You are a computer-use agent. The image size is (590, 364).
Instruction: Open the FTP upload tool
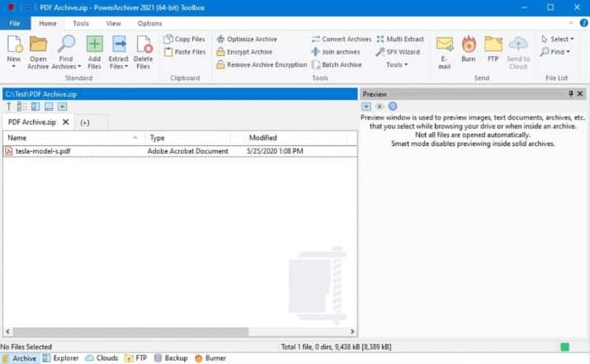click(x=493, y=45)
